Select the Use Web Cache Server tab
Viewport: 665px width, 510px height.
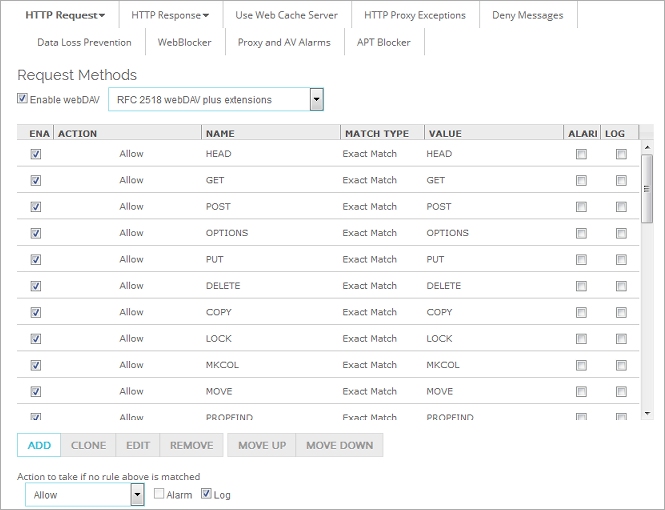coord(286,15)
